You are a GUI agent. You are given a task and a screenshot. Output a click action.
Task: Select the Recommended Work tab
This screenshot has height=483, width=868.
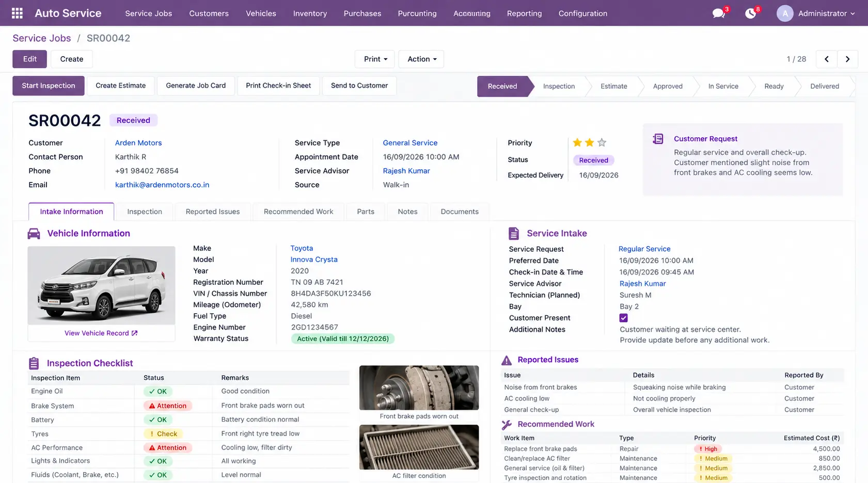click(x=298, y=212)
